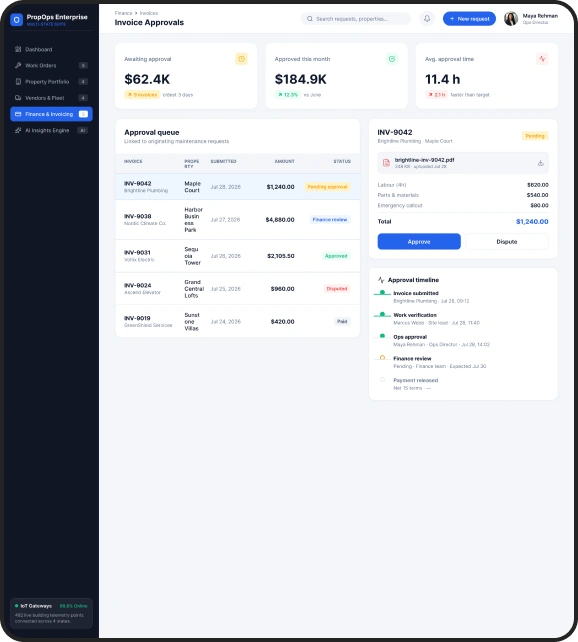This screenshot has width=578, height=642.
Task: Approve invoice INV-9042
Action: (x=419, y=242)
